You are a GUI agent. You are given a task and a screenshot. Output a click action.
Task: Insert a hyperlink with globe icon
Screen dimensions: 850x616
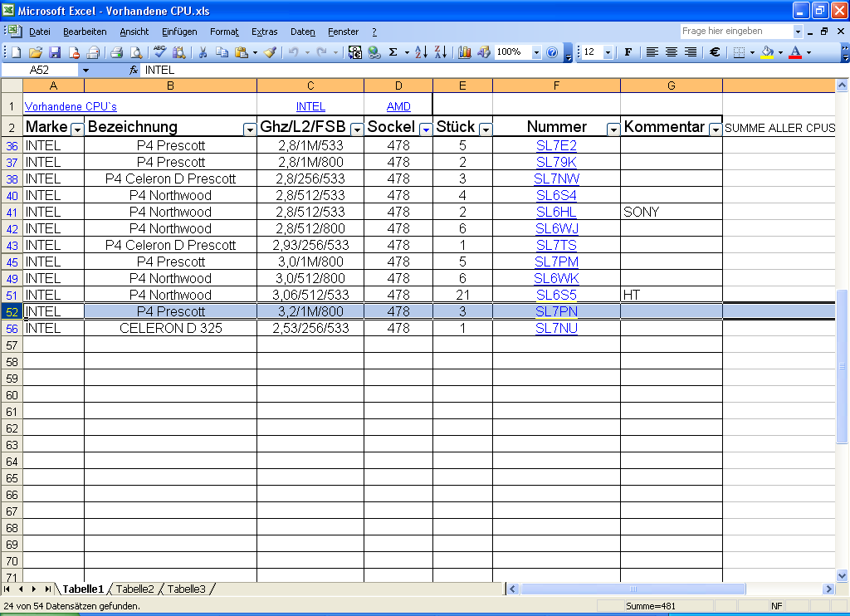coord(374,52)
